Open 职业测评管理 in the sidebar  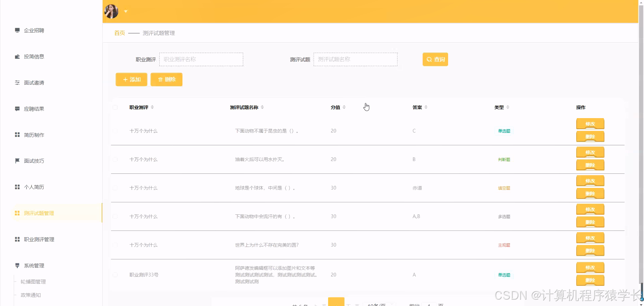pyautogui.click(x=39, y=239)
